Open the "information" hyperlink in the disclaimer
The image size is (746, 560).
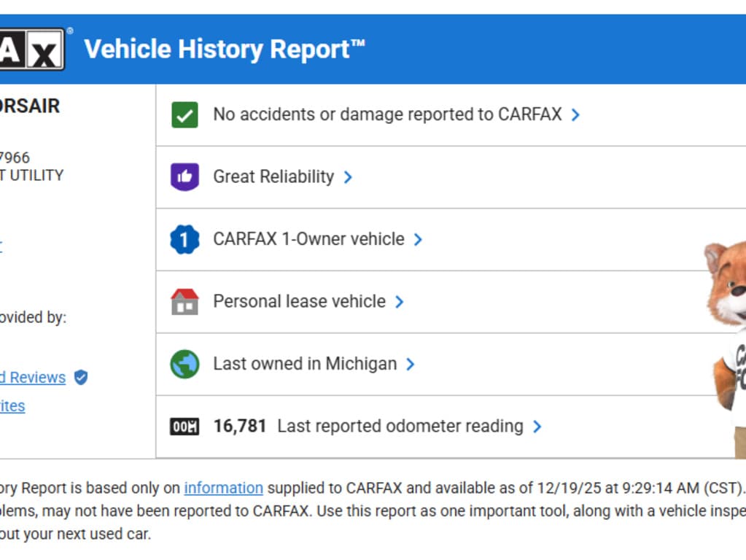223,488
